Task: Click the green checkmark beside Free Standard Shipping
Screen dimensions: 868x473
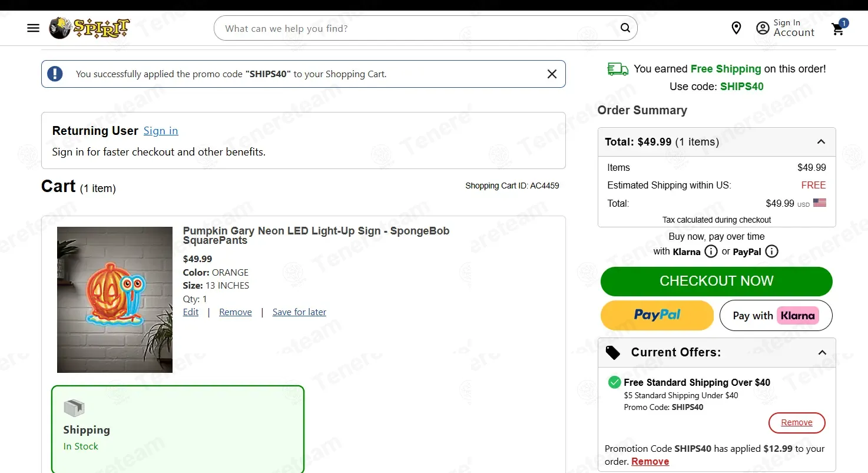Action: pos(614,382)
